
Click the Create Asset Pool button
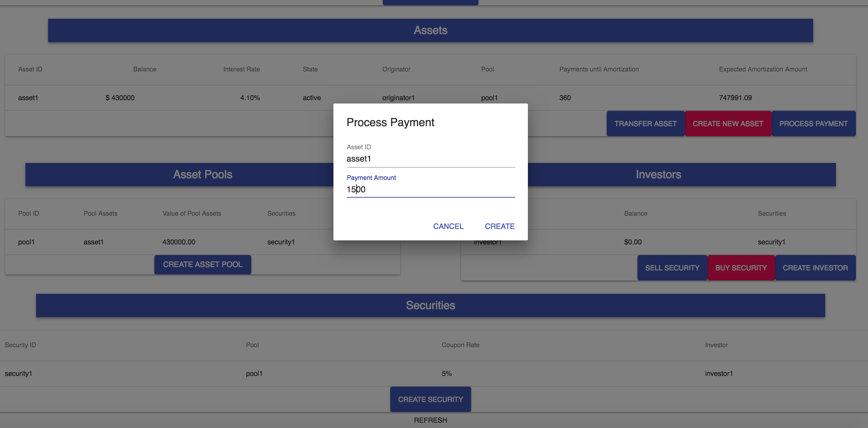(202, 265)
